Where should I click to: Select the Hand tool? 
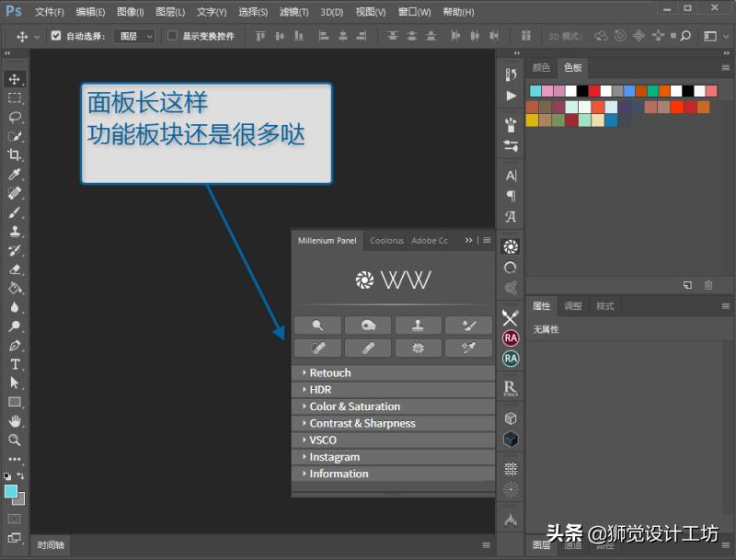(15, 421)
